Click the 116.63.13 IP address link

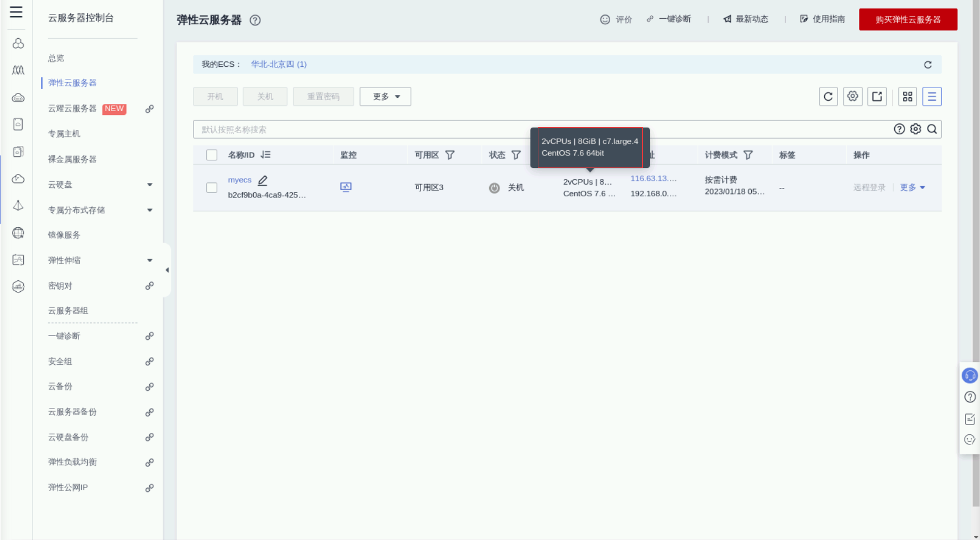653,179
